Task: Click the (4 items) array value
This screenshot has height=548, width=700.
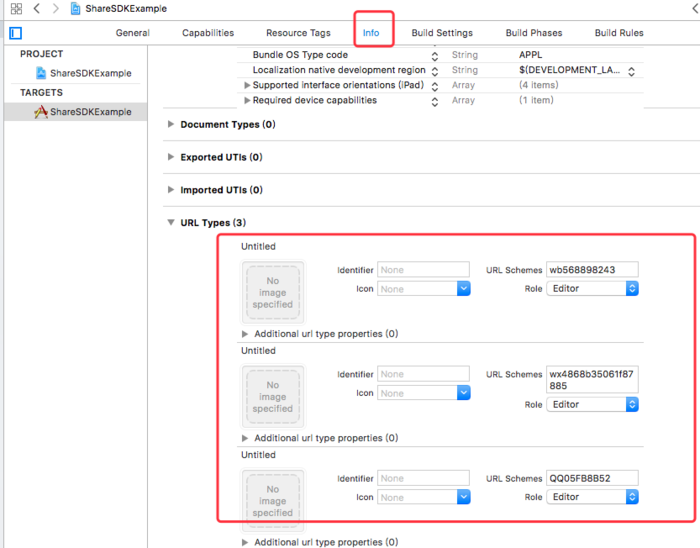Action: (538, 85)
